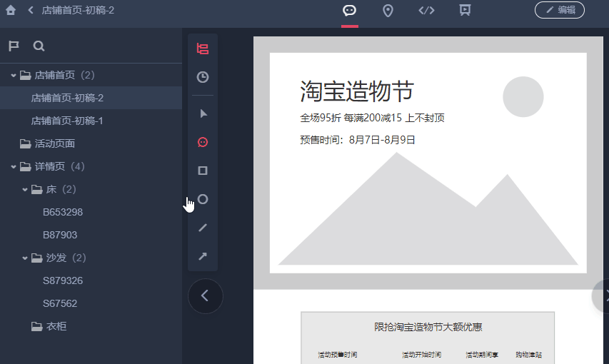Click the text 全场95折 每满200减15 上不封顶
The height and width of the screenshot is (364, 609).
(x=372, y=118)
